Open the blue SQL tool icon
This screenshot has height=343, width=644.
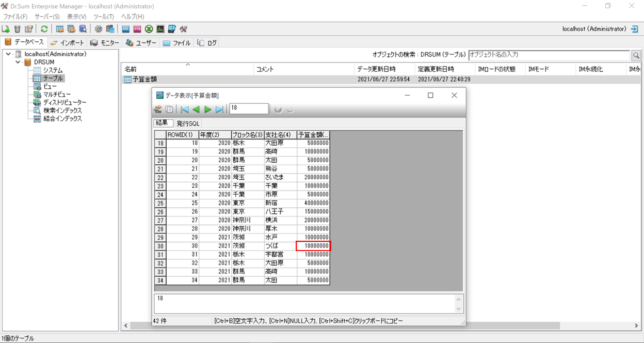[126, 29]
